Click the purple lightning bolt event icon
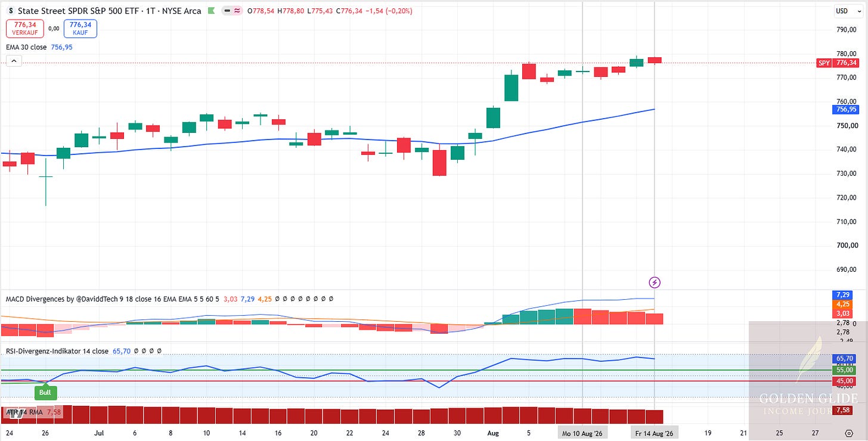The image size is (868, 441). coord(655,282)
